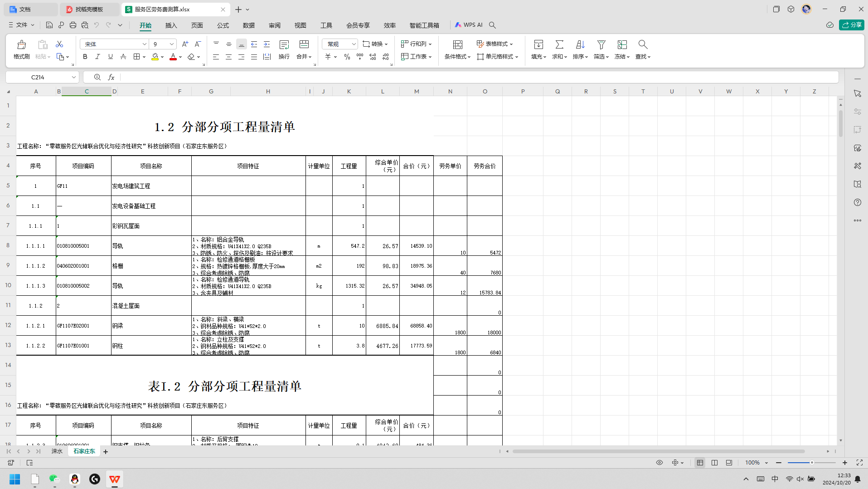Open the 100% zoom level dropdown
Viewport: 868px width, 489px height.
tap(756, 463)
